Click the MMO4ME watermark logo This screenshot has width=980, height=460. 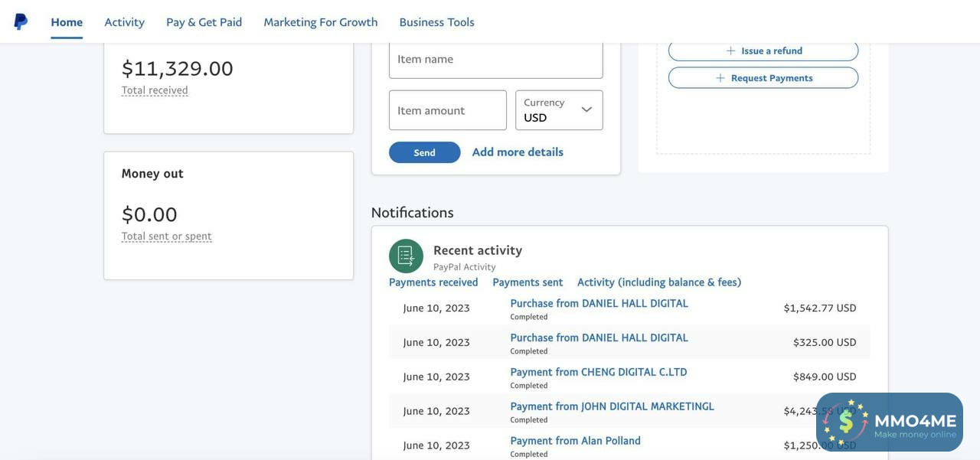[x=889, y=422]
